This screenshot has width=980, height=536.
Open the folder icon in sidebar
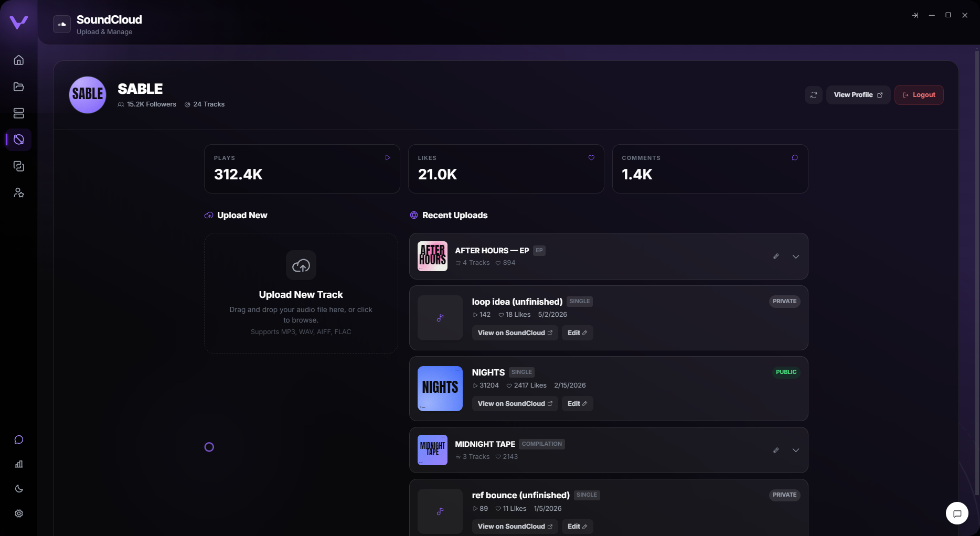click(x=19, y=87)
